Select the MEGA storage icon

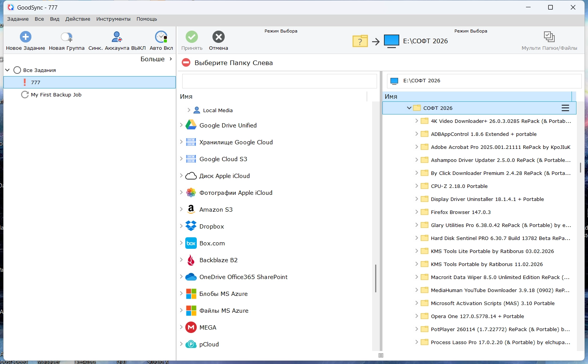pos(191,327)
